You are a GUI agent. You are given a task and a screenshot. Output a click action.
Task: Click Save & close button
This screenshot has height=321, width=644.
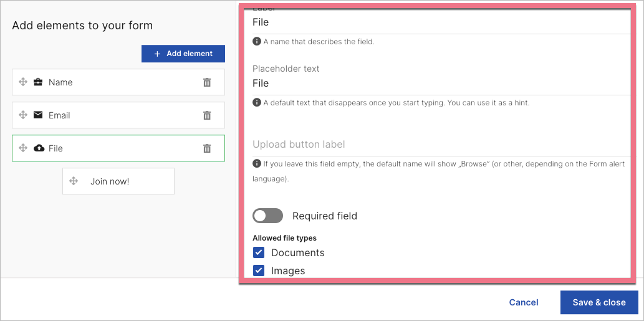tap(598, 302)
